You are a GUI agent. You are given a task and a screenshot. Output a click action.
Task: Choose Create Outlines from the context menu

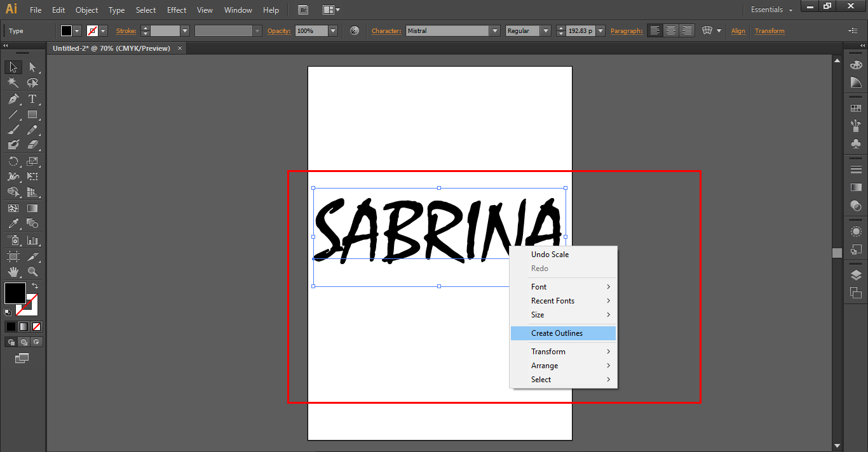click(557, 333)
